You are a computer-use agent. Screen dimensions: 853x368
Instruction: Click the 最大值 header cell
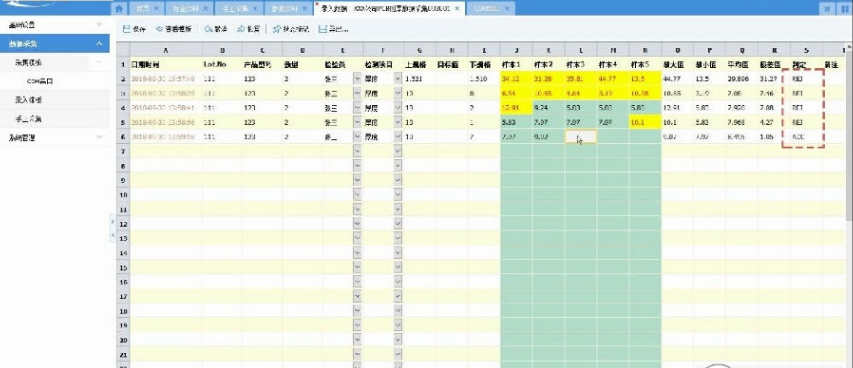[677, 64]
